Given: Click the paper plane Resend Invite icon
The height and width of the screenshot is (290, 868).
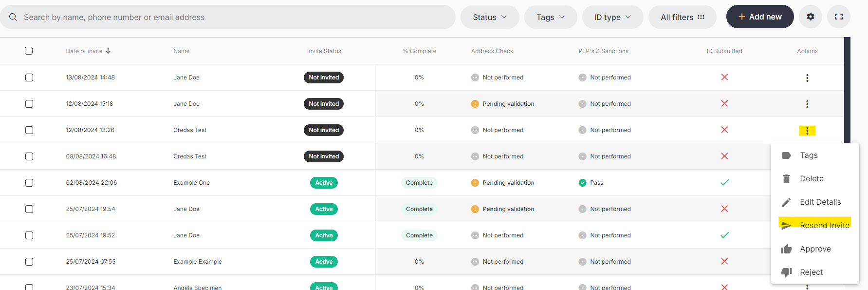Looking at the screenshot, I should 786,225.
